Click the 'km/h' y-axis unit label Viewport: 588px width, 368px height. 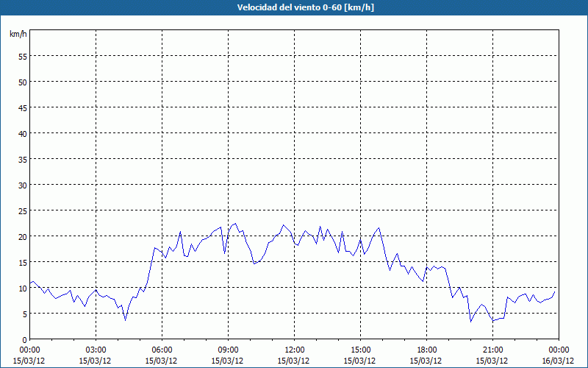(x=18, y=34)
